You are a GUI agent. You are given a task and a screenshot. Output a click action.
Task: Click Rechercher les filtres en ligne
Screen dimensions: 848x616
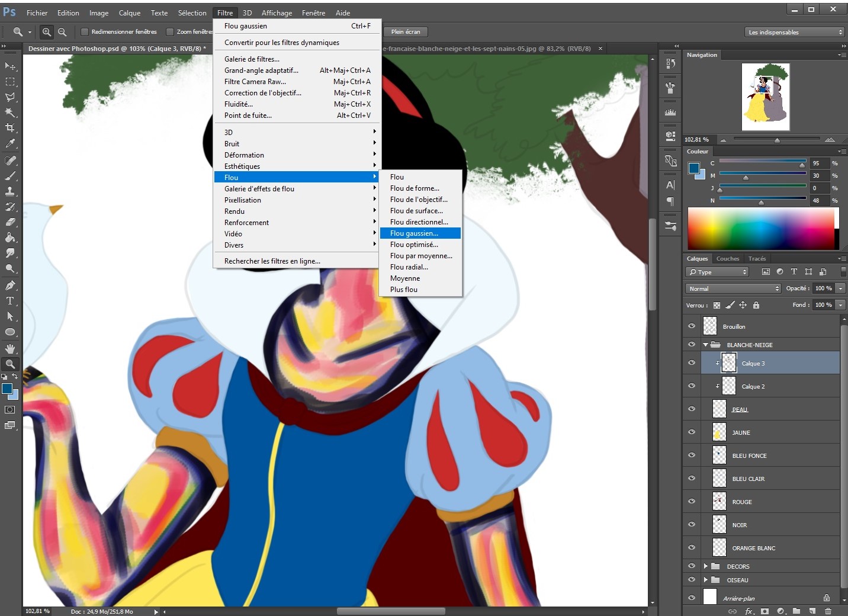(272, 261)
